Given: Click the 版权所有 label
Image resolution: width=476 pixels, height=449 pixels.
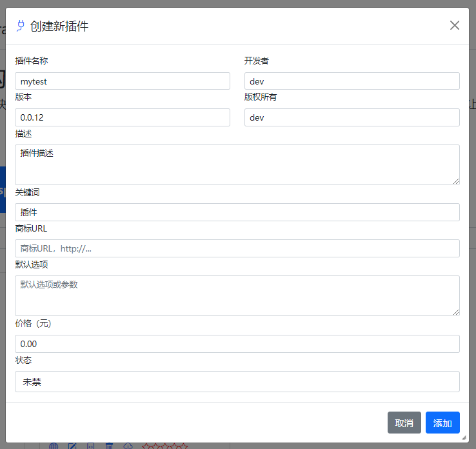Looking at the screenshot, I should pos(261,97).
